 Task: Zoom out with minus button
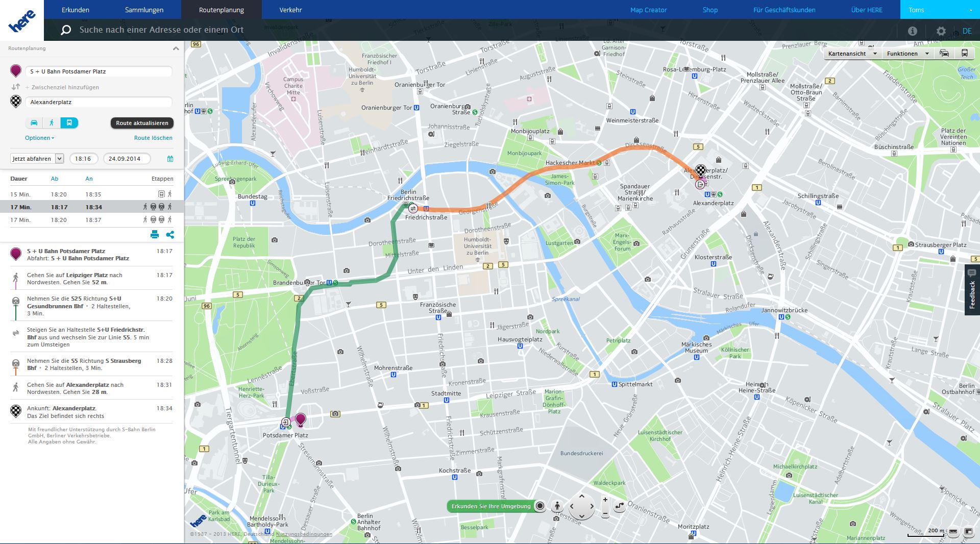[x=605, y=513]
